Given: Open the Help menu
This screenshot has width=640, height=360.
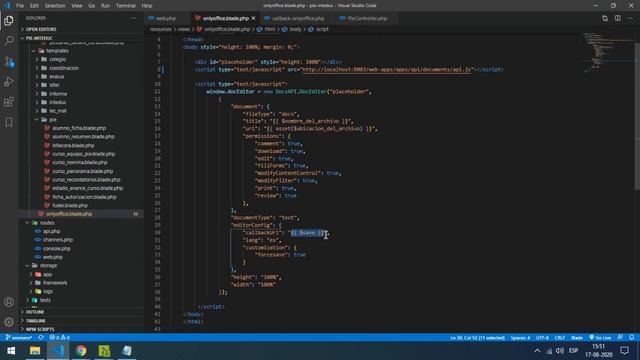Looking at the screenshot, I should (147, 6).
